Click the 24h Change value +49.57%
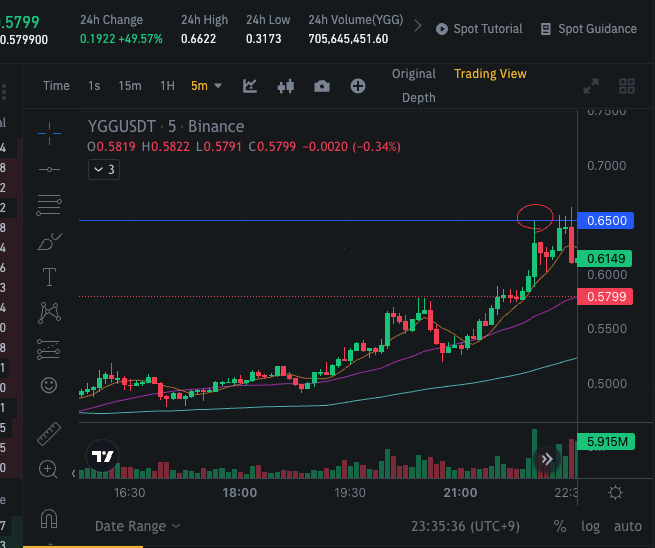This screenshot has height=548, width=655. click(x=140, y=39)
